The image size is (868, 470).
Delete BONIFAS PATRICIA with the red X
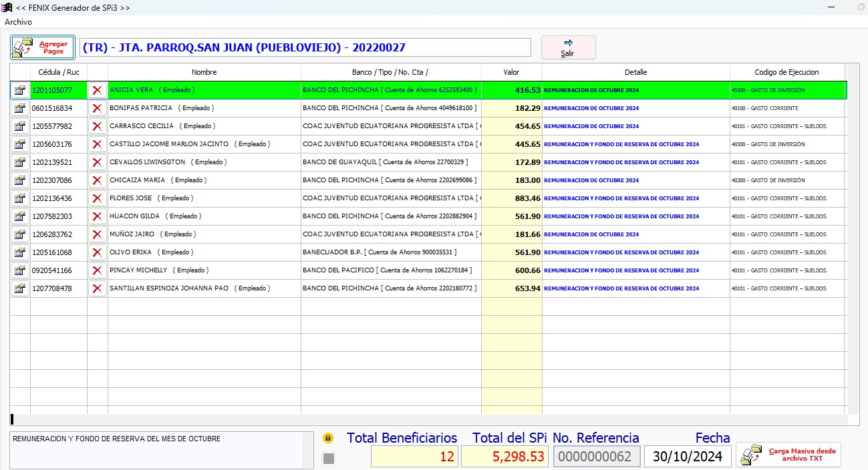click(x=97, y=108)
